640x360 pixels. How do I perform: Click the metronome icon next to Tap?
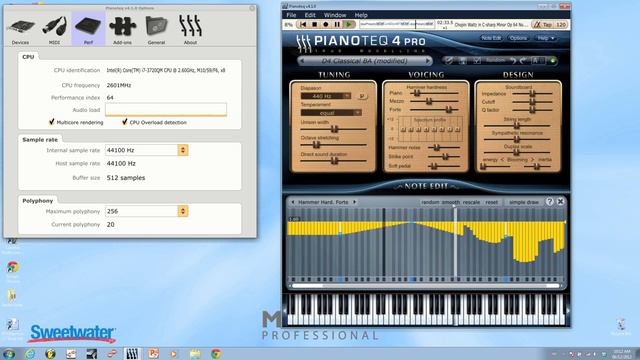[537, 25]
